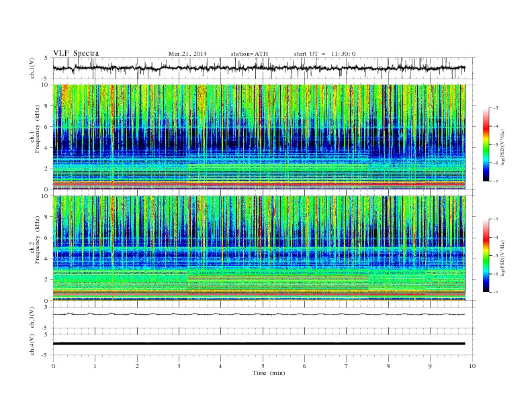532x411 pixels.
Task: Click x-axis tick label '0'
Action: 53,366
